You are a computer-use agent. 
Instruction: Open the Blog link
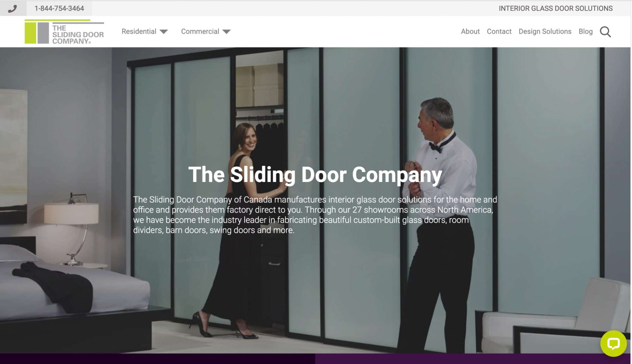586,31
